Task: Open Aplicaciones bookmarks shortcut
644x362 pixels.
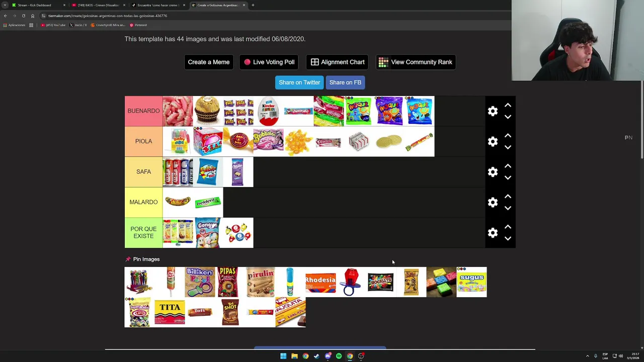Action: coord(14,25)
